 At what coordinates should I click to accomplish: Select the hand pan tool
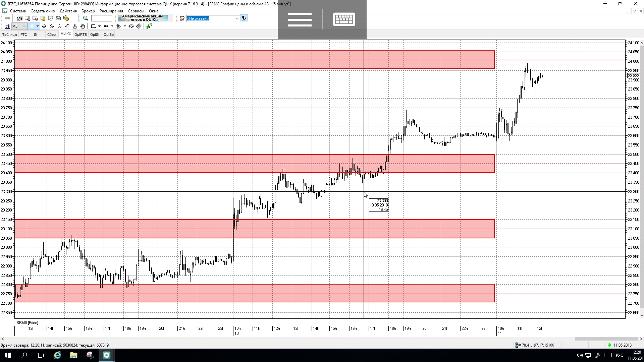pyautogui.click(x=83, y=26)
